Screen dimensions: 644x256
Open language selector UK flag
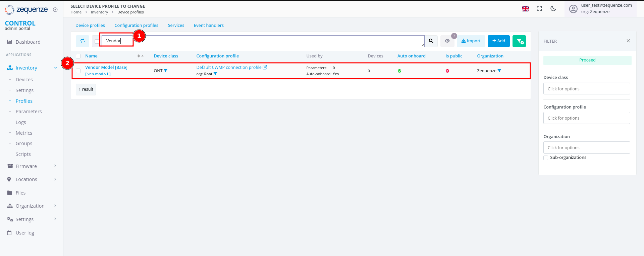(x=525, y=9)
